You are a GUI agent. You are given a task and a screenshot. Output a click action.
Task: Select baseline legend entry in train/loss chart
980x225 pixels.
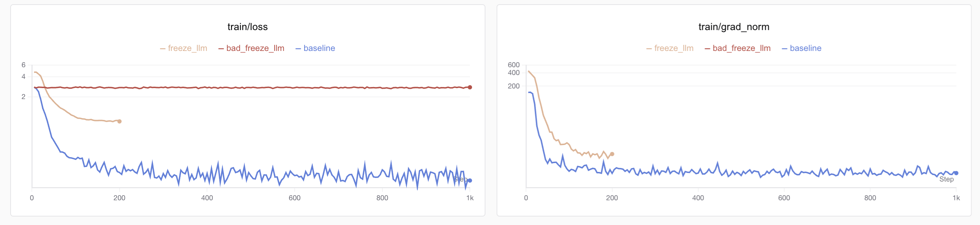[x=319, y=48]
